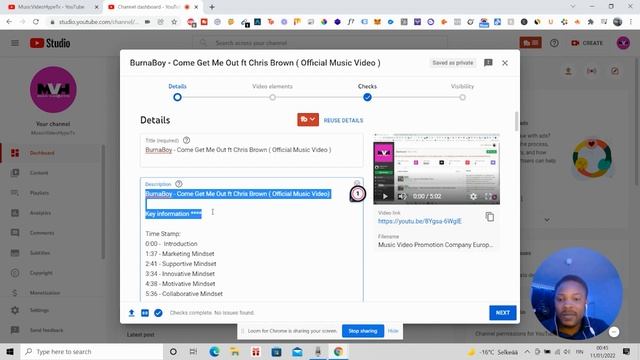Play the video preview
Image resolution: width=640 pixels, height=360 pixels.
385,196
